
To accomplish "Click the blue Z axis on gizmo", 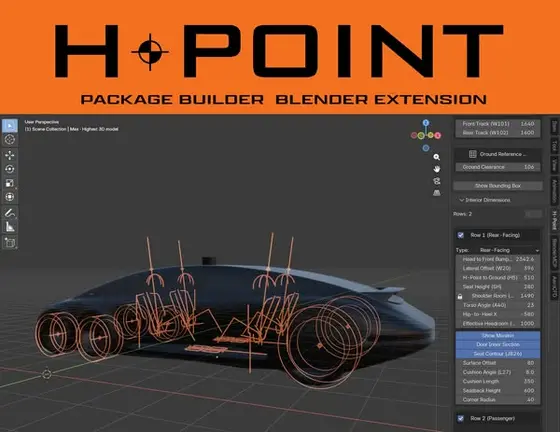I will [x=426, y=123].
